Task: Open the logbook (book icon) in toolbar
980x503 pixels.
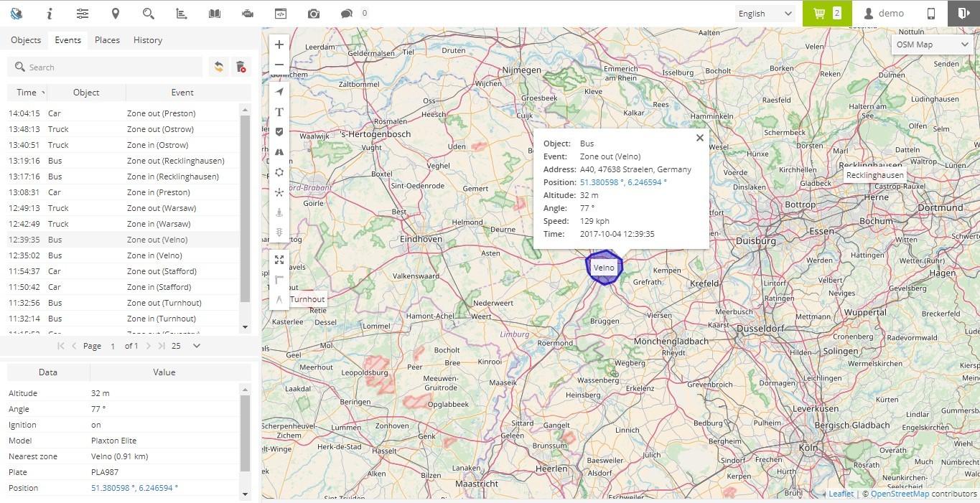Action: tap(213, 13)
